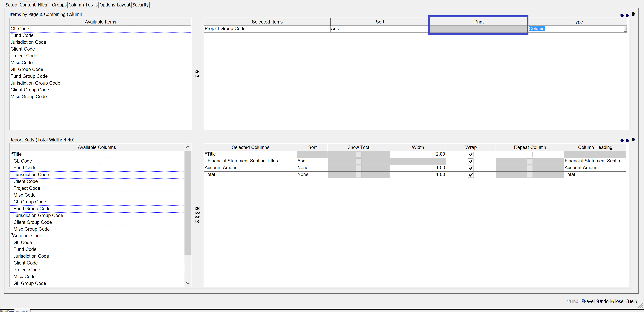Collapse the Title node in Available Columns

coord(12,153)
